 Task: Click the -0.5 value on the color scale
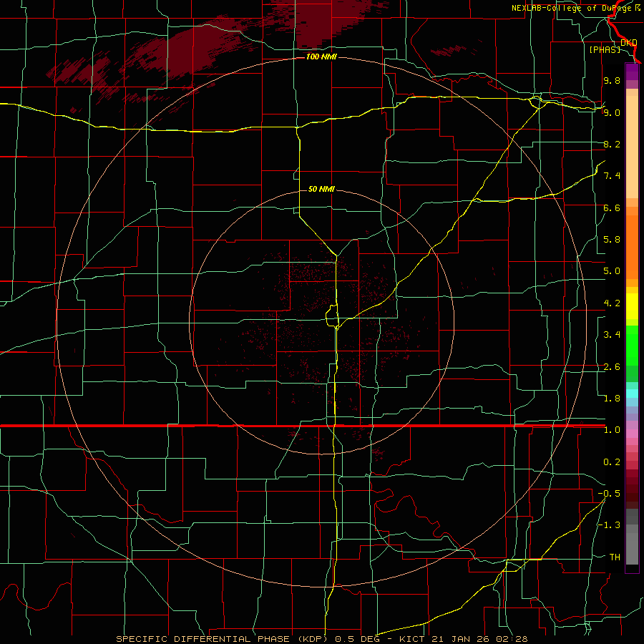tap(609, 494)
